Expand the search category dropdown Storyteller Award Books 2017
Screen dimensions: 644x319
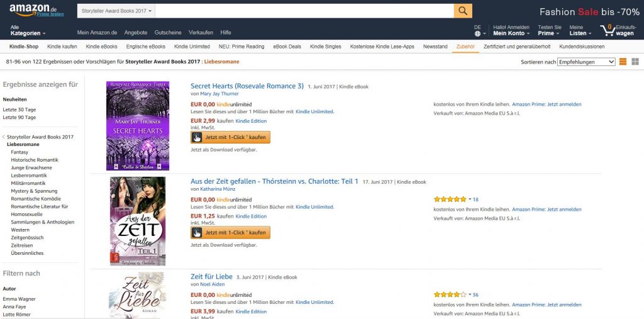click(x=116, y=11)
